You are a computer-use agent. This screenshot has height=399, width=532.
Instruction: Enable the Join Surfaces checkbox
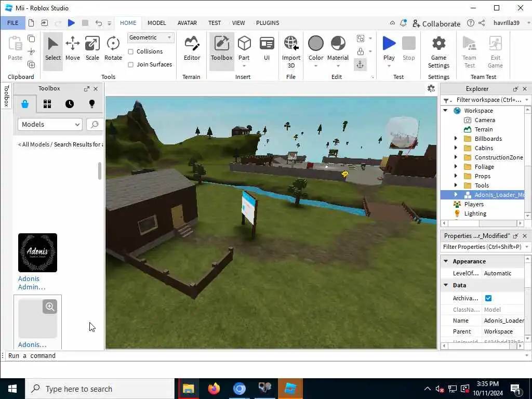pyautogui.click(x=130, y=64)
